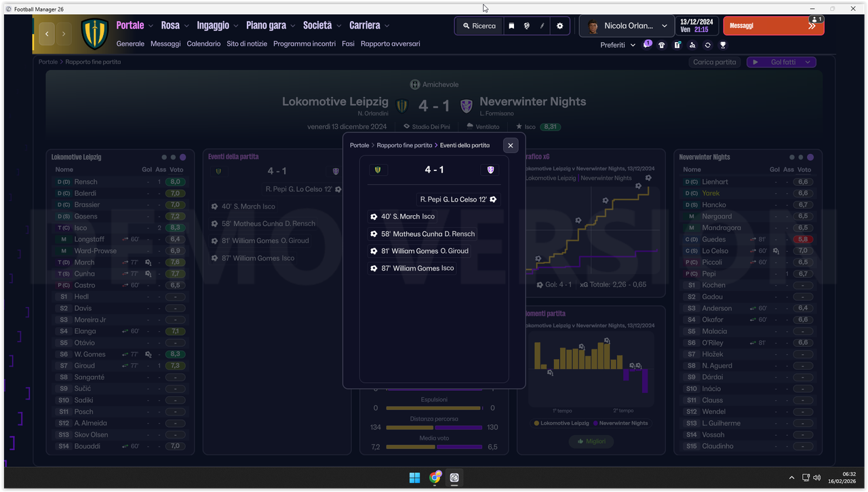Click the goal ball icon for 87' William Gomes

coord(374,268)
